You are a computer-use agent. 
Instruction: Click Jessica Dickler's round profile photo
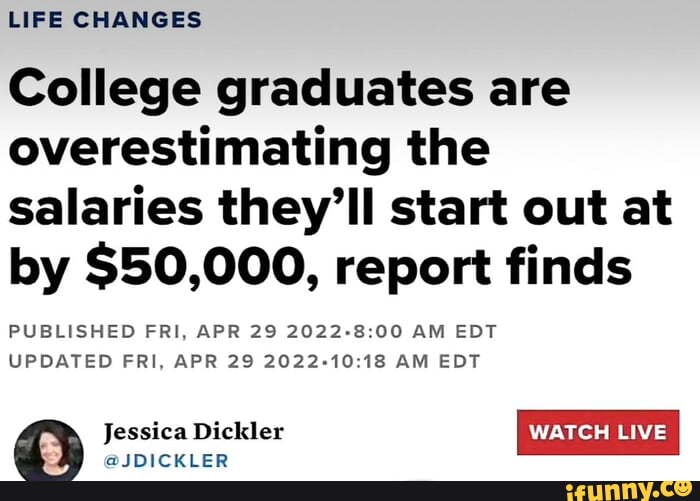click(45, 447)
